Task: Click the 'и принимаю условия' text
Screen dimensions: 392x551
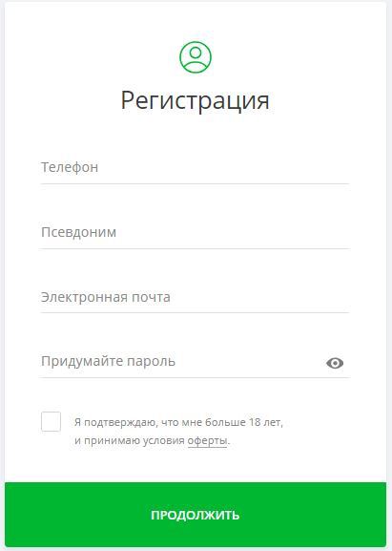Action: coord(130,440)
